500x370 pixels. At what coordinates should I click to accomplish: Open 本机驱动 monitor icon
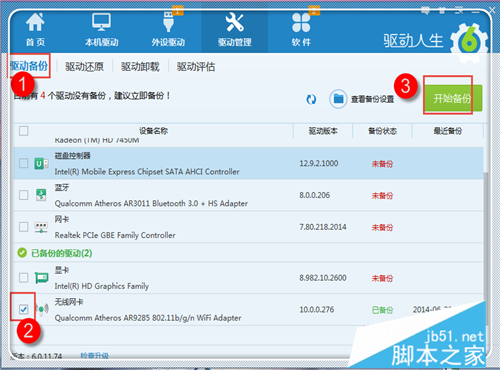pyautogui.click(x=101, y=22)
